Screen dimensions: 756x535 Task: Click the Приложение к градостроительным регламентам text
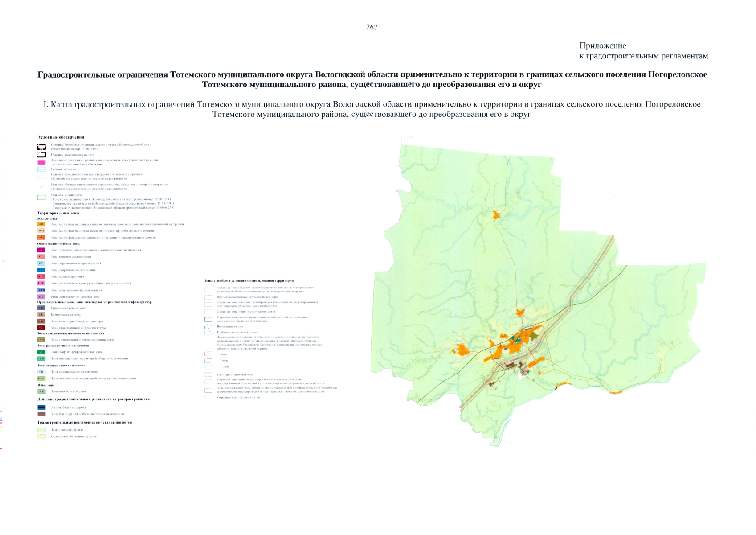[643, 51]
